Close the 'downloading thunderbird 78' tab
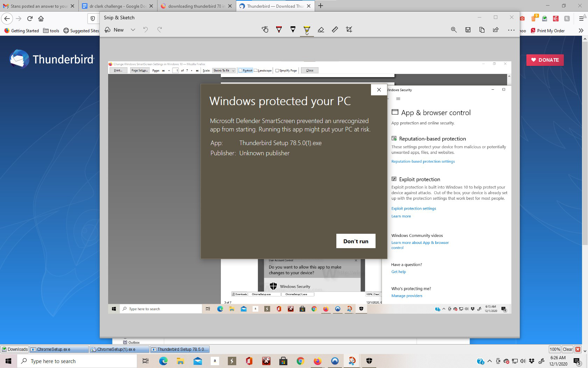 pyautogui.click(x=230, y=6)
